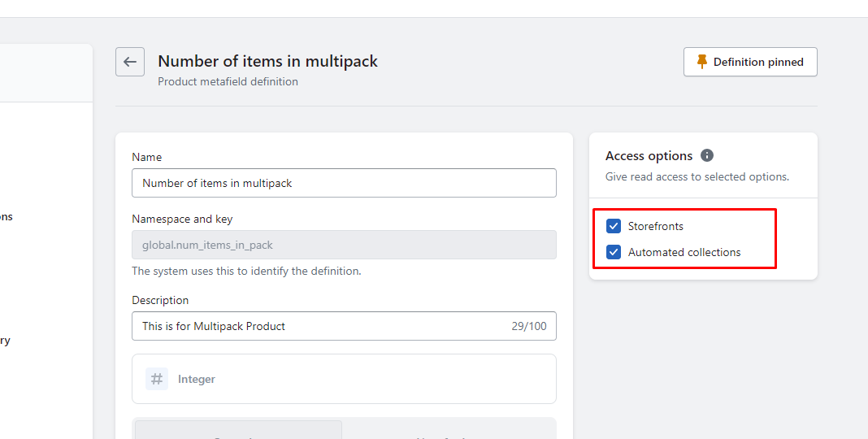Click into the Name input field
The height and width of the screenshot is (439, 868).
[344, 183]
